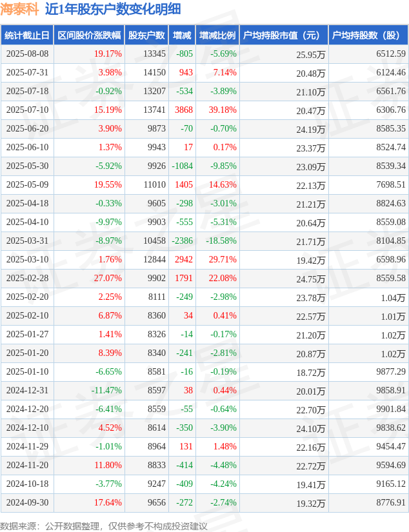Select the 2025-08-08 date cell
This screenshot has width=409, height=532.
(27, 54)
